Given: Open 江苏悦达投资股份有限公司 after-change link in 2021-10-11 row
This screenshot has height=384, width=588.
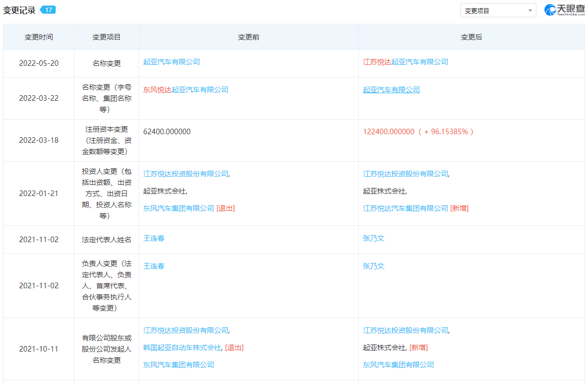Looking at the screenshot, I should 405,330.
